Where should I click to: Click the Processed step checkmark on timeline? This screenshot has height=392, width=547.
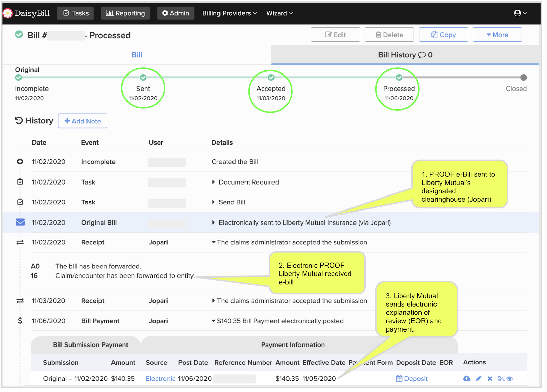(x=399, y=78)
